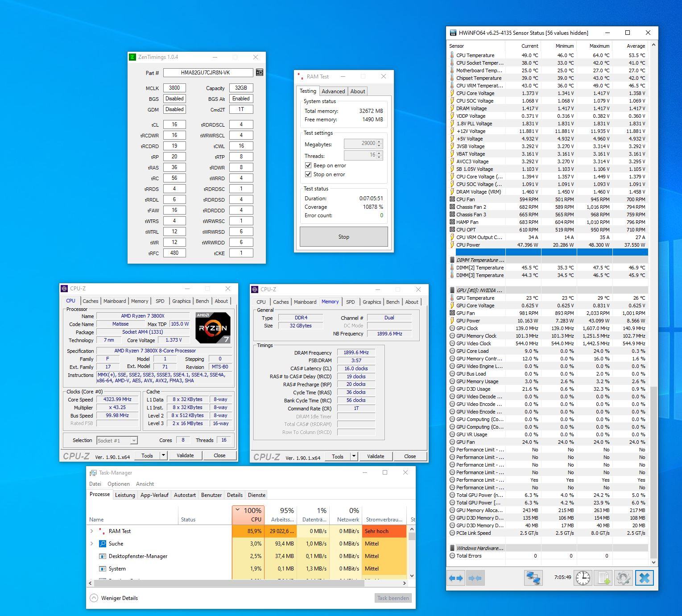Reset HWiNFO min/max via clock icon
The image size is (682, 616).
pyautogui.click(x=583, y=578)
